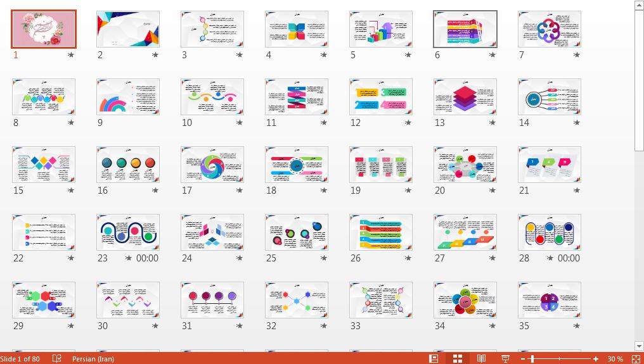Click the Persian (Iran) language indicator
Image resolution: width=644 pixels, height=364 pixels.
(93, 359)
